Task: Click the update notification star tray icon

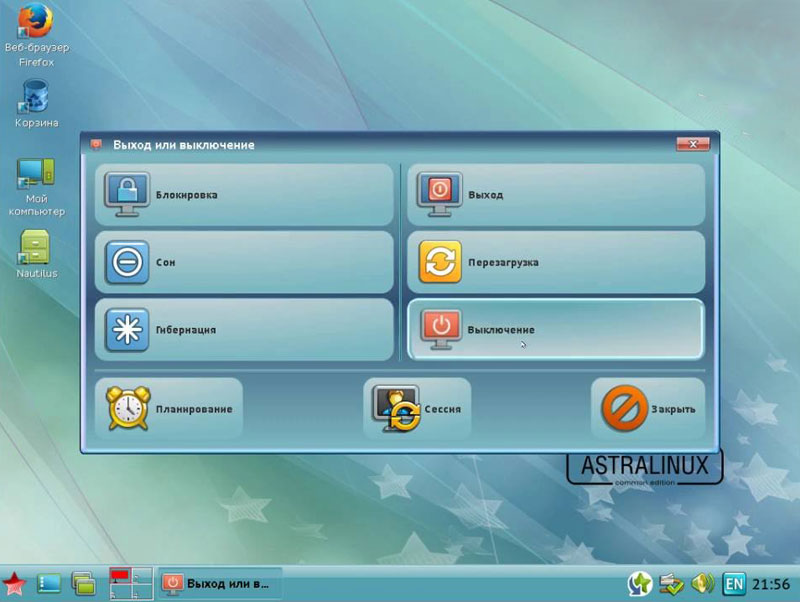Action: [x=638, y=584]
